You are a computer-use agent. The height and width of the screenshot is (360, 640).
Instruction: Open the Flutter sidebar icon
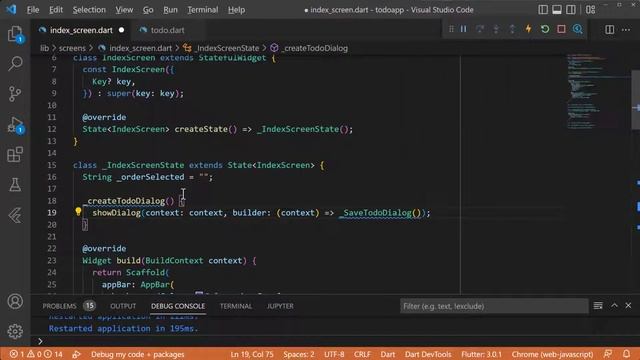15,215
